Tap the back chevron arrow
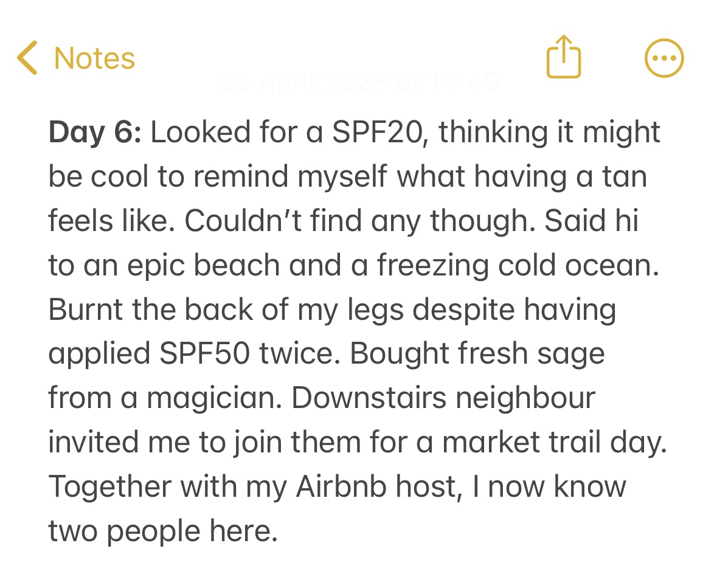Viewport: 717px width, 588px height. 28,58
